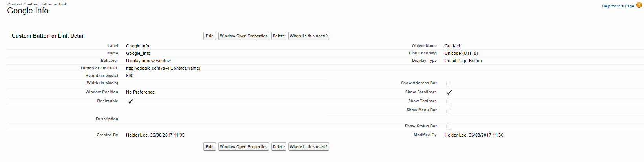Open Help for this Page link
Image resolution: width=644 pixels, height=162 pixels.
coord(618,6)
